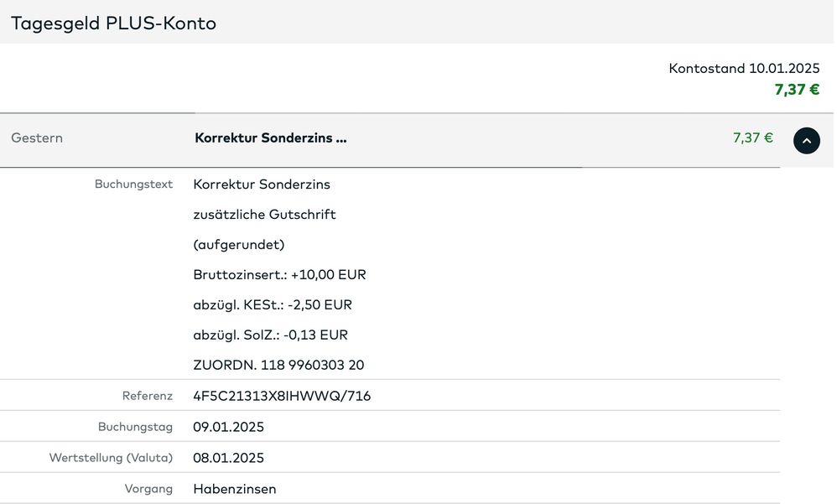Collapse the transaction details with the chevron icon

click(807, 140)
